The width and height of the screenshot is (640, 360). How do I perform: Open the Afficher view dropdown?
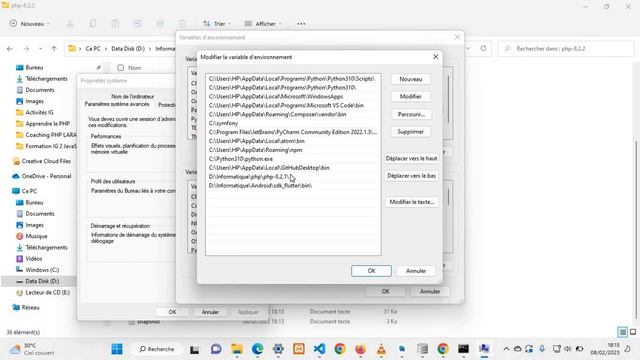tap(263, 24)
